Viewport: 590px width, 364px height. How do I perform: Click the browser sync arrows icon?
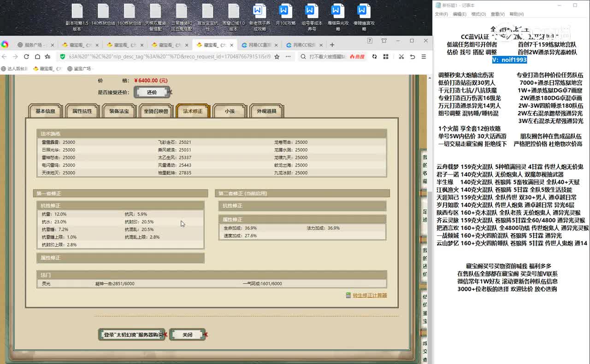[x=375, y=57]
